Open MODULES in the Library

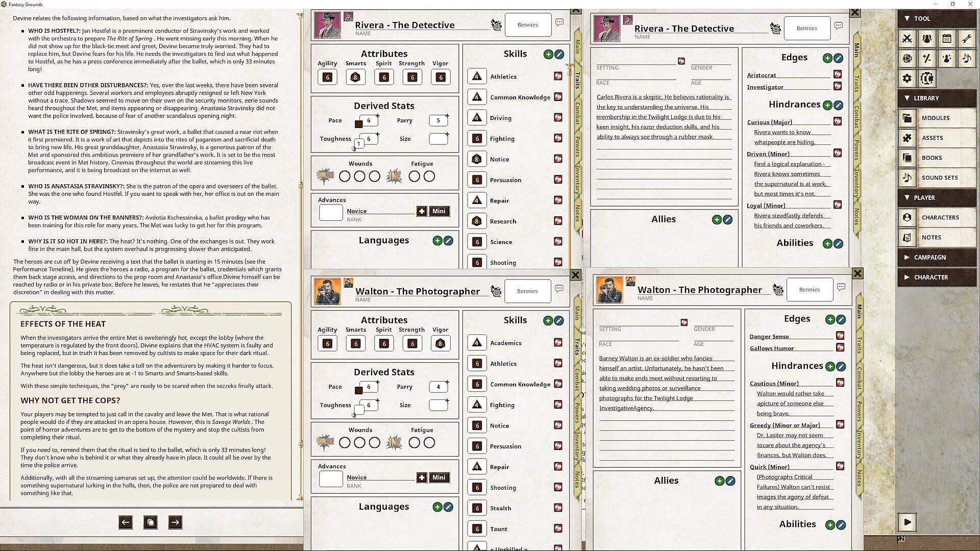(935, 118)
